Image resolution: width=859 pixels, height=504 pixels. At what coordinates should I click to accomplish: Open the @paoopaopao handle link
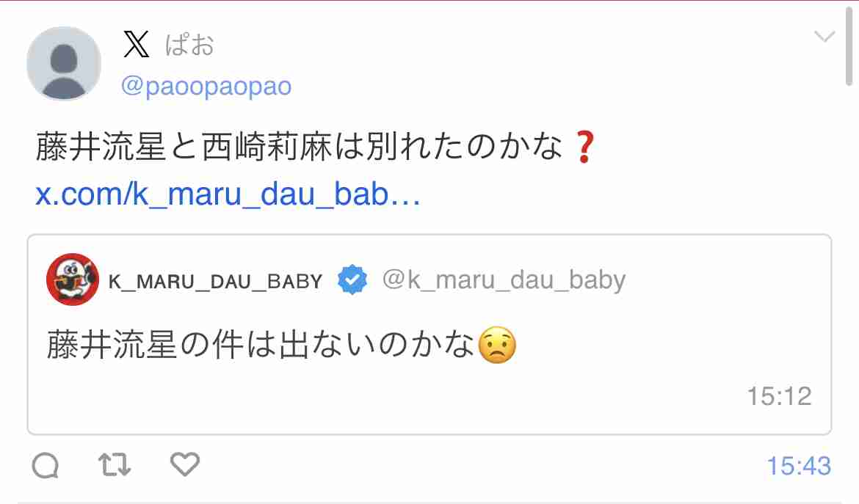tap(206, 87)
